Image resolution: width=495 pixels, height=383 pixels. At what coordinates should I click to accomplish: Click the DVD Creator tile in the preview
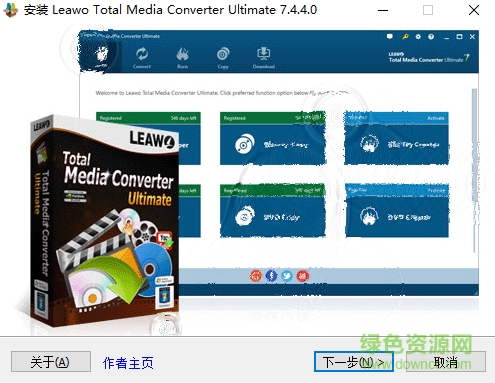click(397, 211)
